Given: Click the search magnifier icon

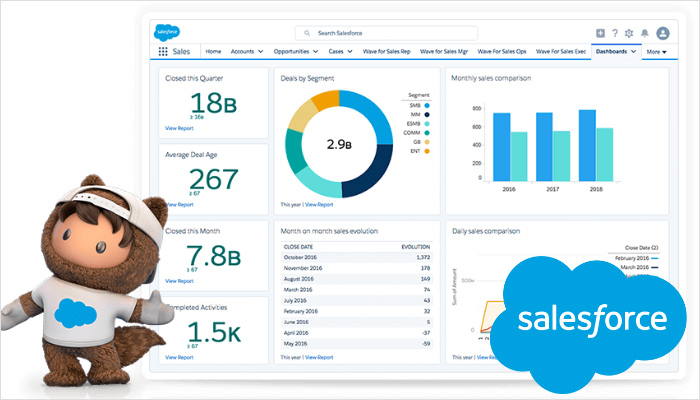Looking at the screenshot, I should 307,33.
